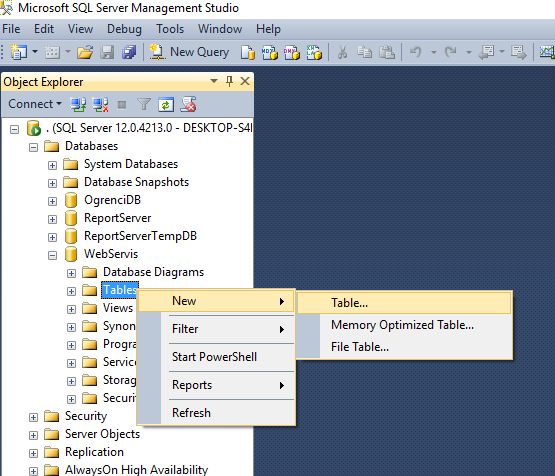The image size is (555, 476).
Task: Open the Object Explorer window position dropdown arrow
Action: (x=214, y=81)
